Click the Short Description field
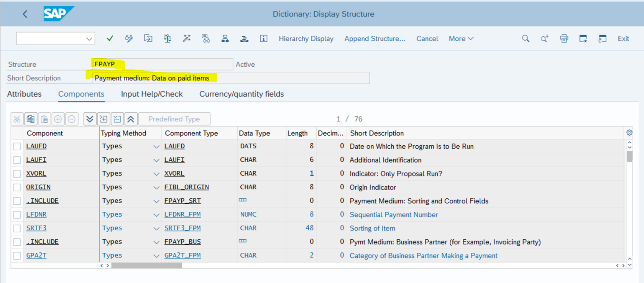 tap(231, 78)
